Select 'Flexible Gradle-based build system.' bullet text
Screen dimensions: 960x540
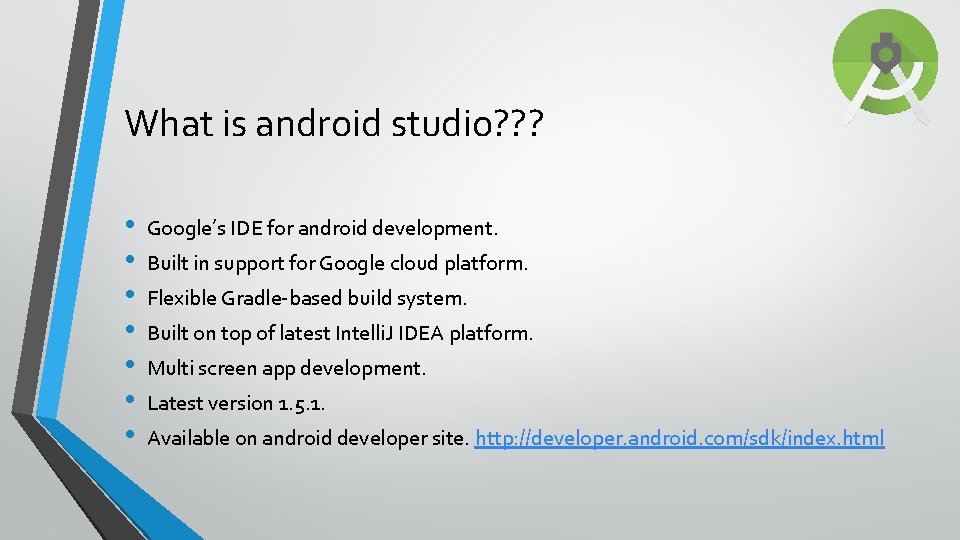pyautogui.click(x=307, y=298)
